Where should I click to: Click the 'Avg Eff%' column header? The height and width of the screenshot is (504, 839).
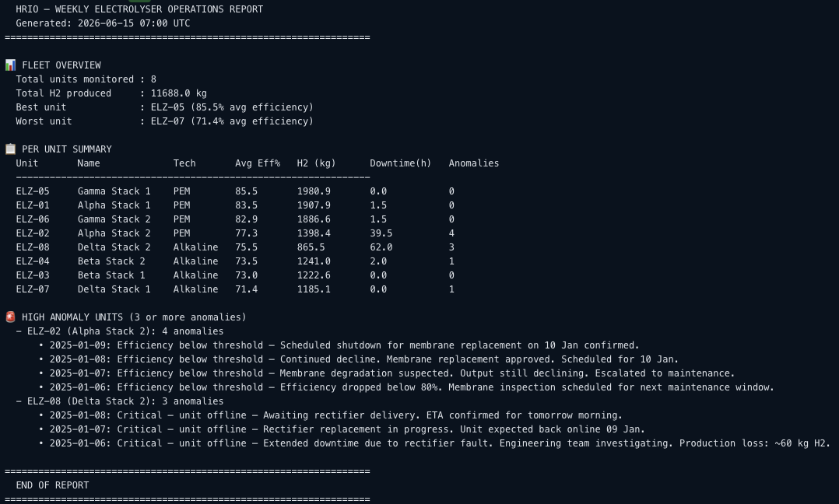[258, 163]
